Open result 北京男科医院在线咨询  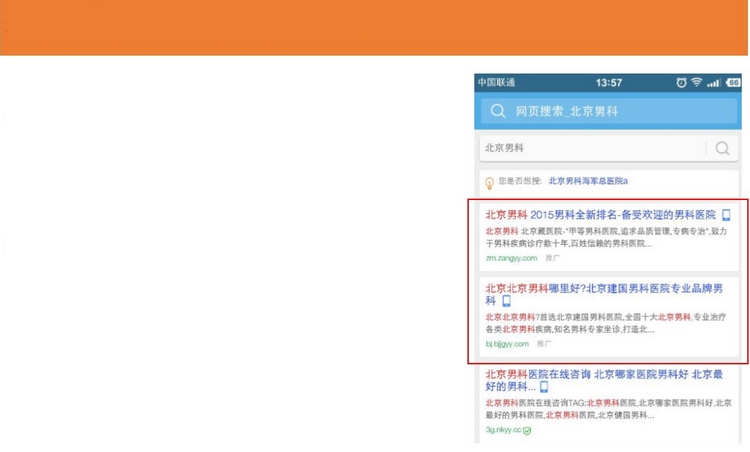click(x=604, y=380)
